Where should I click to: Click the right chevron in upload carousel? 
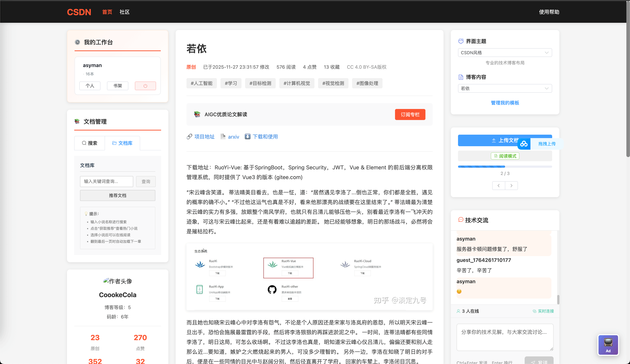(x=511, y=185)
